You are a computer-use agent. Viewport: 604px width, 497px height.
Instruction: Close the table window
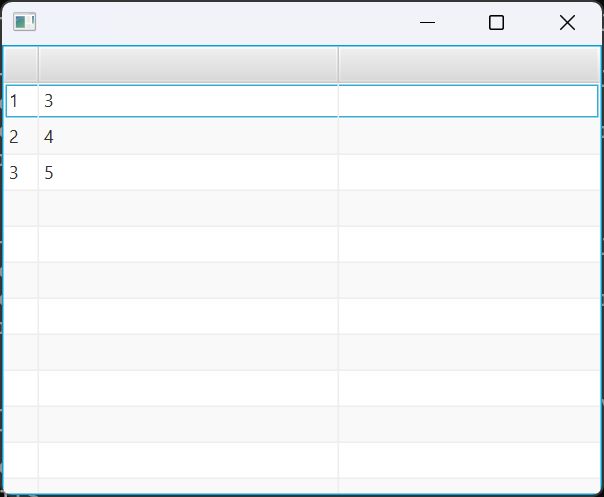tap(567, 23)
